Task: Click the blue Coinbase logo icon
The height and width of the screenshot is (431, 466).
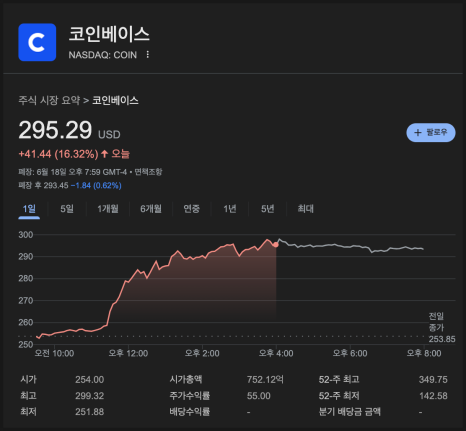Action: click(37, 42)
